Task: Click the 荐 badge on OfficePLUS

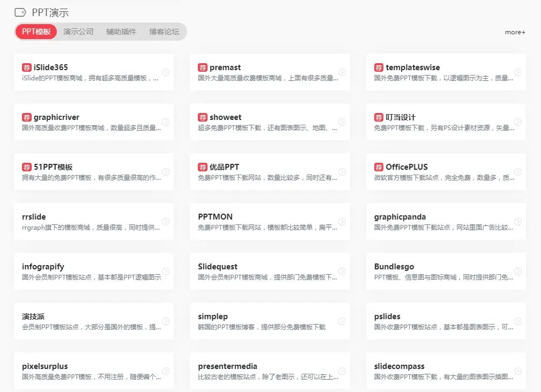Action: pos(379,167)
